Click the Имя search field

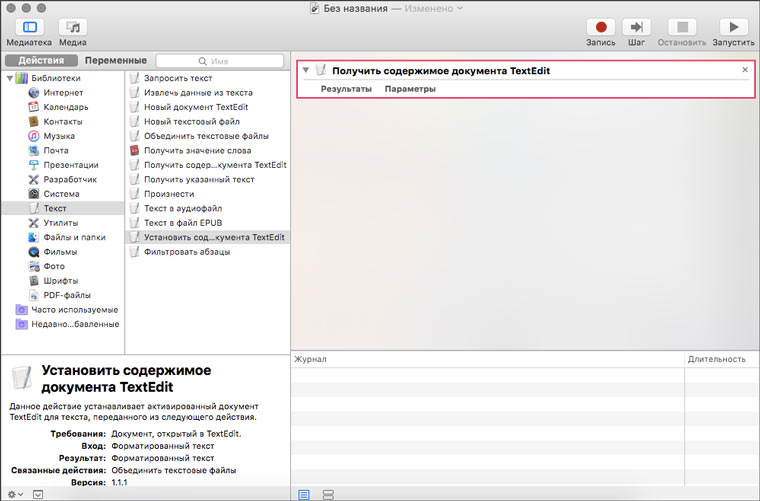coord(220,61)
